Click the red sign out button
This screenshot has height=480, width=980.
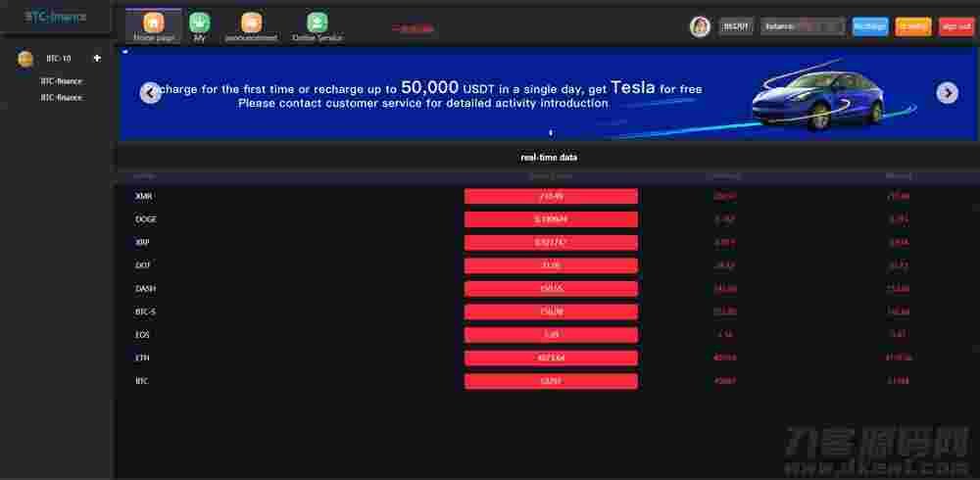point(956,26)
